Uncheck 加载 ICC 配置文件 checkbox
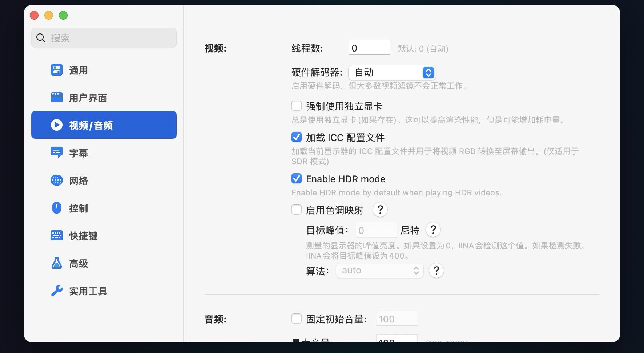The width and height of the screenshot is (644, 353). 297,137
